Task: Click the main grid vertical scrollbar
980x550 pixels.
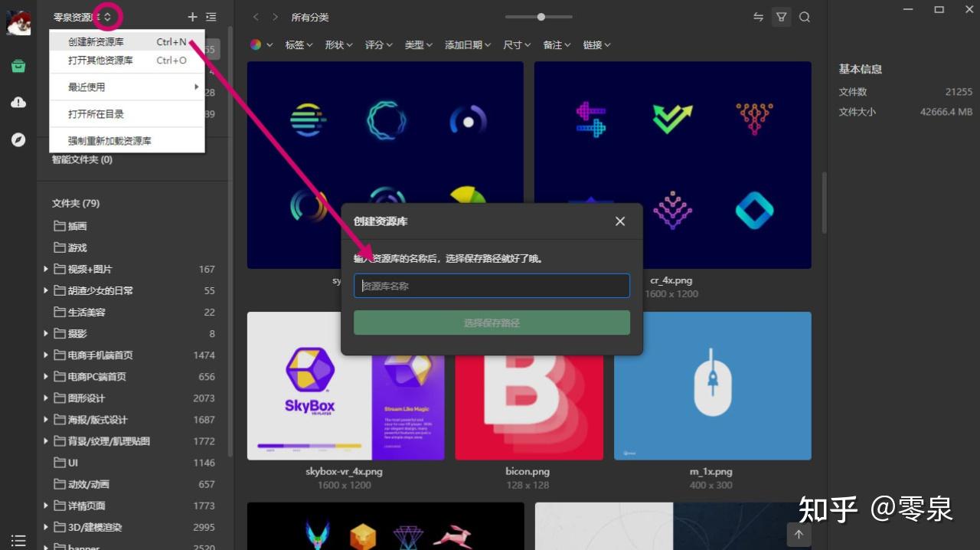Action: pyautogui.click(x=824, y=202)
